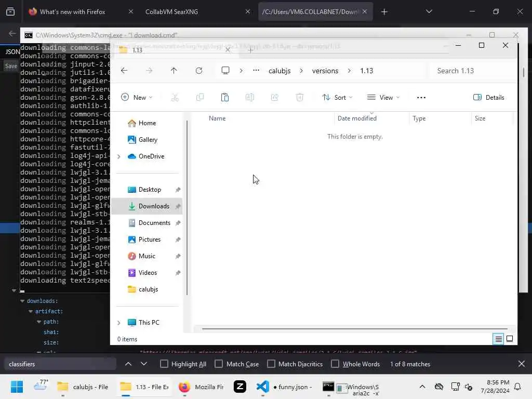Add a new File Explorer tab
The height and width of the screenshot is (399, 532).
(250, 50)
